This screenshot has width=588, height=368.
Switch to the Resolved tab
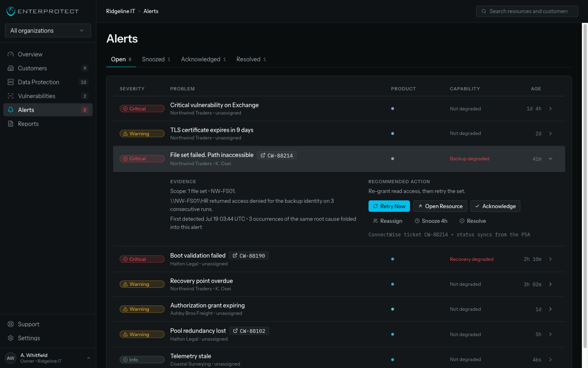point(251,59)
